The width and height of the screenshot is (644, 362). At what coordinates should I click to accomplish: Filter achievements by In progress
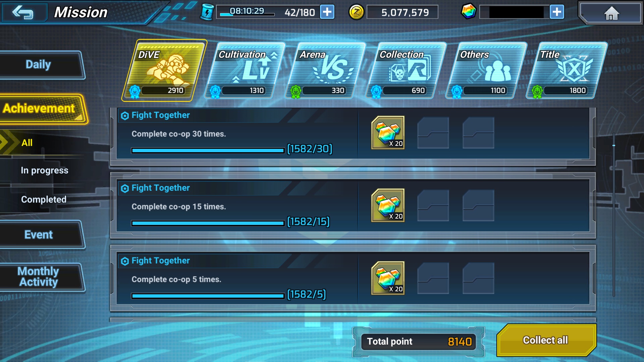[44, 170]
